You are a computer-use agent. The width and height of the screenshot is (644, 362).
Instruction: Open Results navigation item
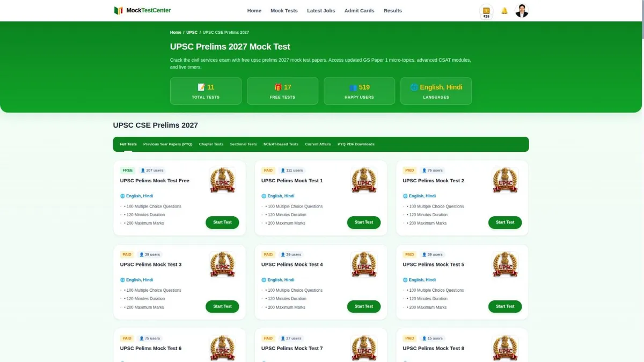point(393,11)
